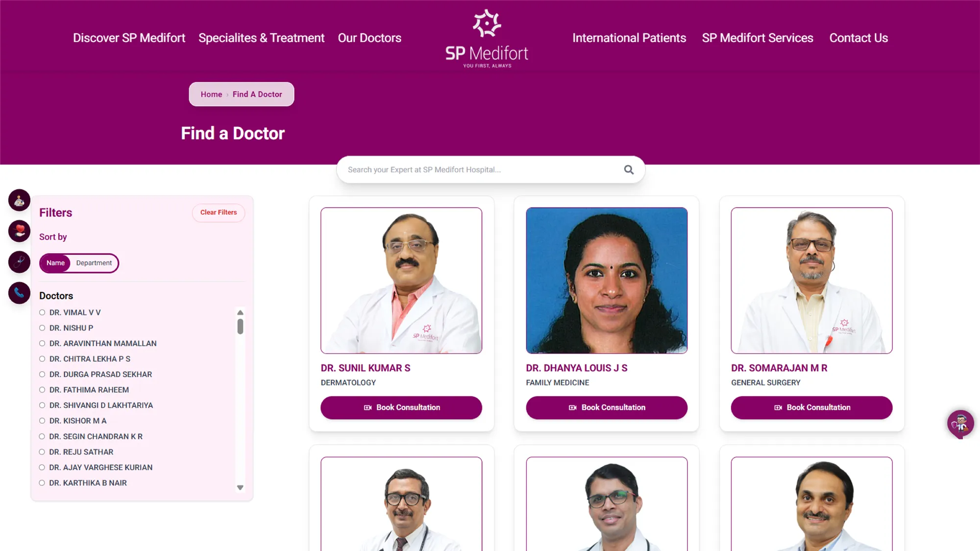The image size is (980, 551).
Task: Click the phone call sidebar icon
Action: tap(19, 293)
